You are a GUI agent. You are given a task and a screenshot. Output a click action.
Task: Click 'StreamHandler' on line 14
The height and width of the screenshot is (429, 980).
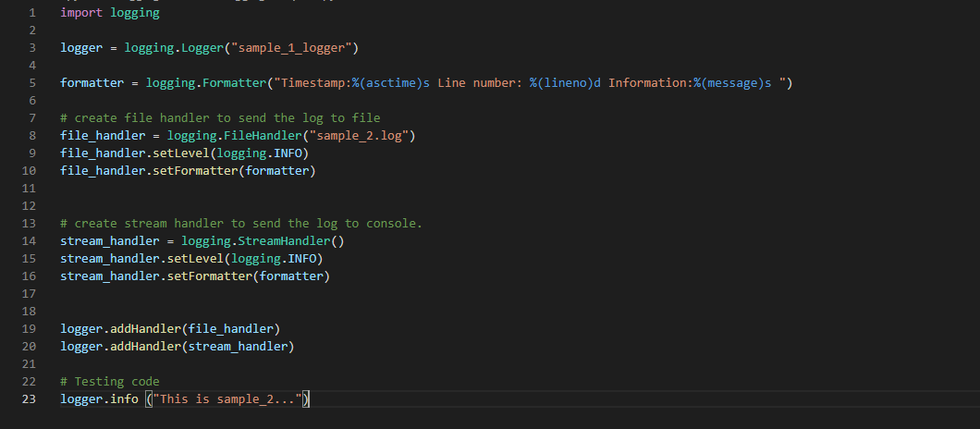(284, 240)
